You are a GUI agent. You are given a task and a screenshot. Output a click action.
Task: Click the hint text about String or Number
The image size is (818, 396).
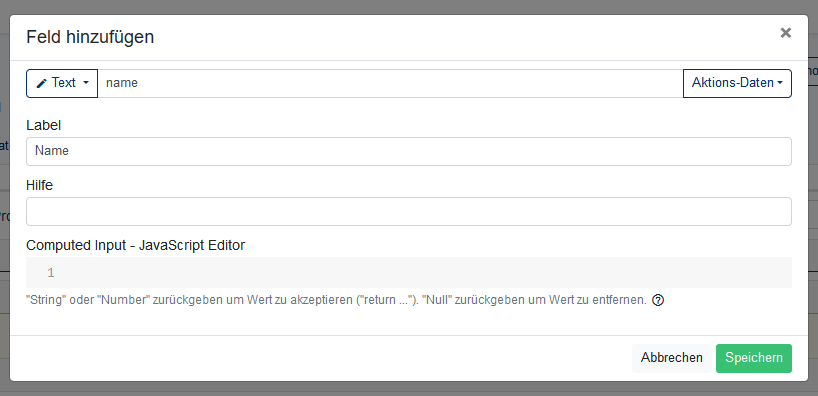coord(336,301)
